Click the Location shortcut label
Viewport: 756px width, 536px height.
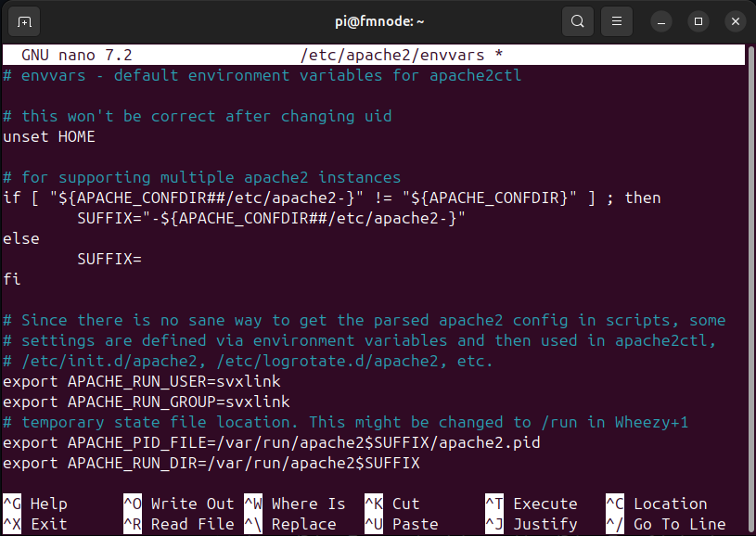coord(670,504)
